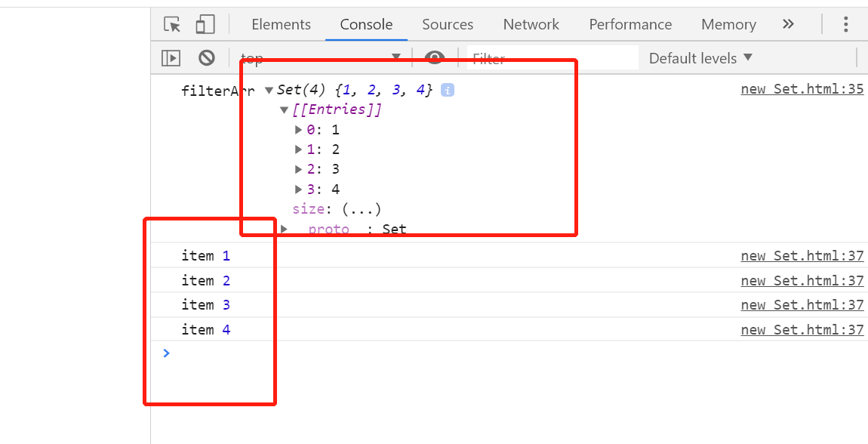The width and height of the screenshot is (868, 444).
Task: Collapse the [[Entries]] node
Action: 284,110
